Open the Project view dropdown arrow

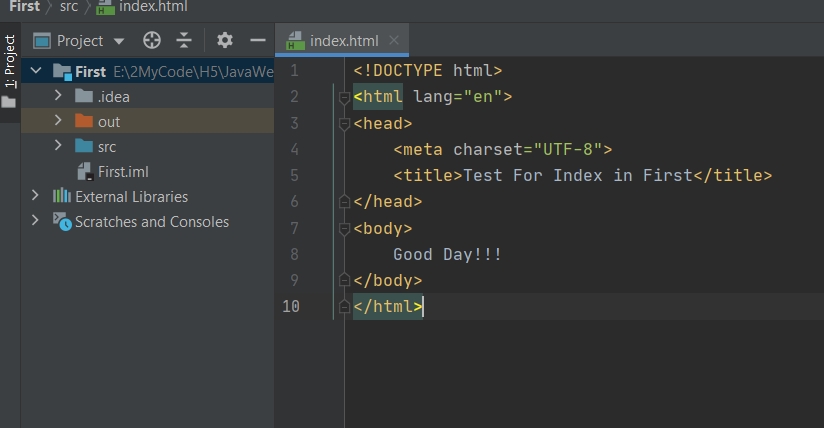tap(119, 41)
